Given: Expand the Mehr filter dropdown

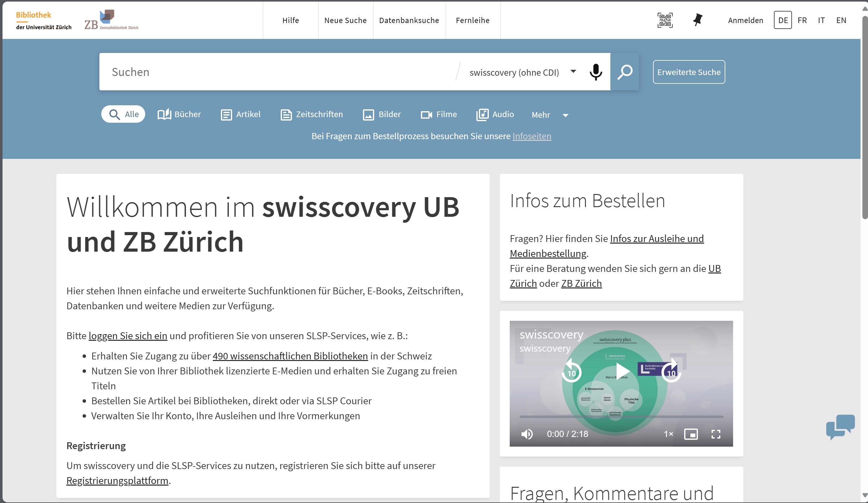Looking at the screenshot, I should [x=550, y=115].
